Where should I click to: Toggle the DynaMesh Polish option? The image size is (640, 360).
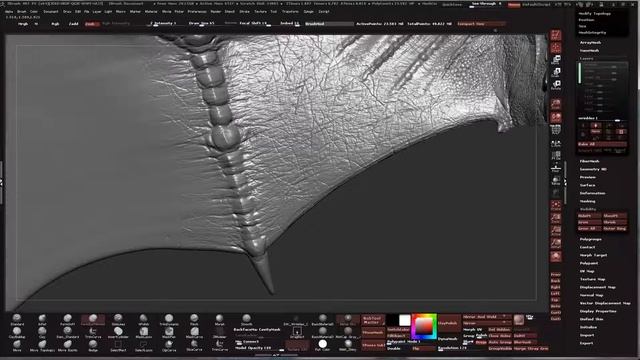(x=481, y=336)
